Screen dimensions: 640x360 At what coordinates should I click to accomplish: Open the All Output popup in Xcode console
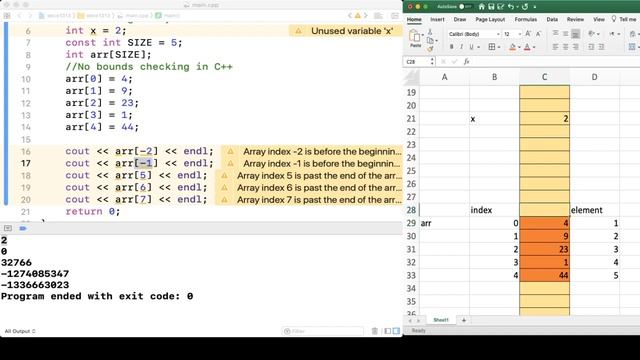[20, 331]
